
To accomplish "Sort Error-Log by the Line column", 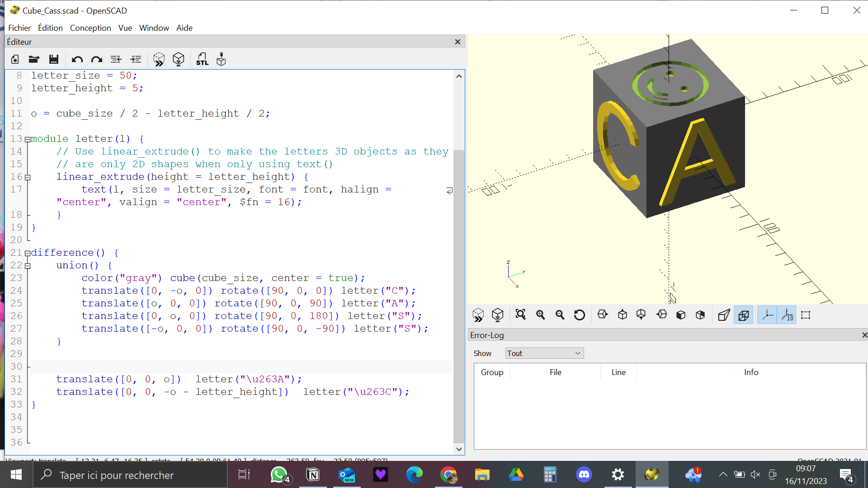I will [x=618, y=372].
